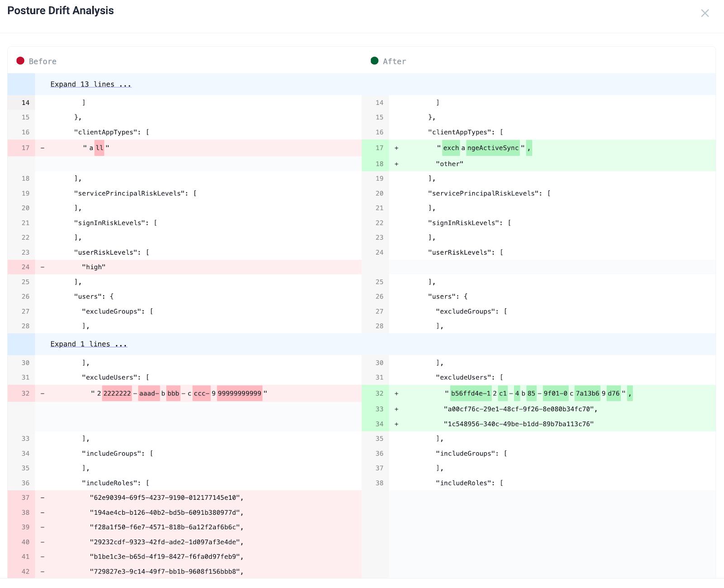Click the minus marker on Before line 17
This screenshot has width=724, height=588.
pos(43,148)
